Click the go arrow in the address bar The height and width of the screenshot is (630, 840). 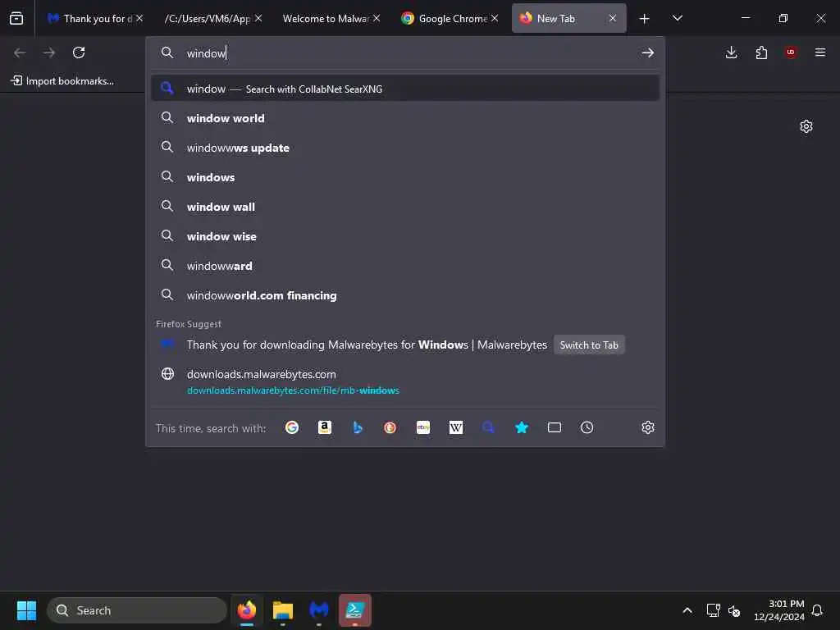tap(648, 52)
